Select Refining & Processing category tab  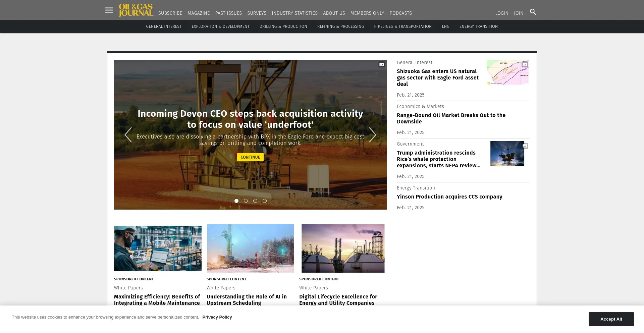point(340,26)
